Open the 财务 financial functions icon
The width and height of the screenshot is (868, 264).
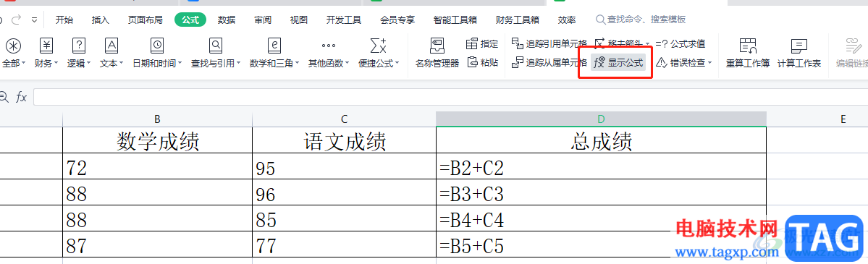point(47,46)
